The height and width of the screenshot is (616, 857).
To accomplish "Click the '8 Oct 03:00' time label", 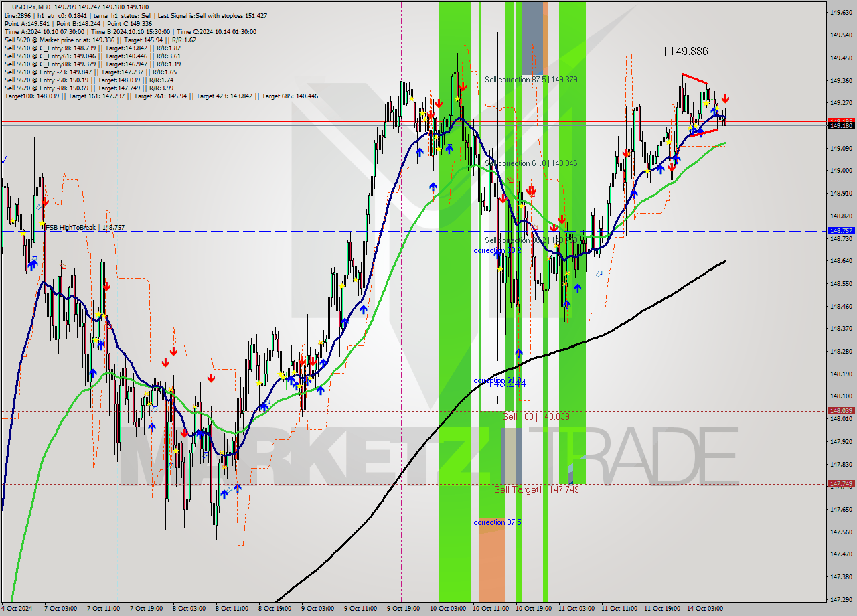I will coord(190,609).
